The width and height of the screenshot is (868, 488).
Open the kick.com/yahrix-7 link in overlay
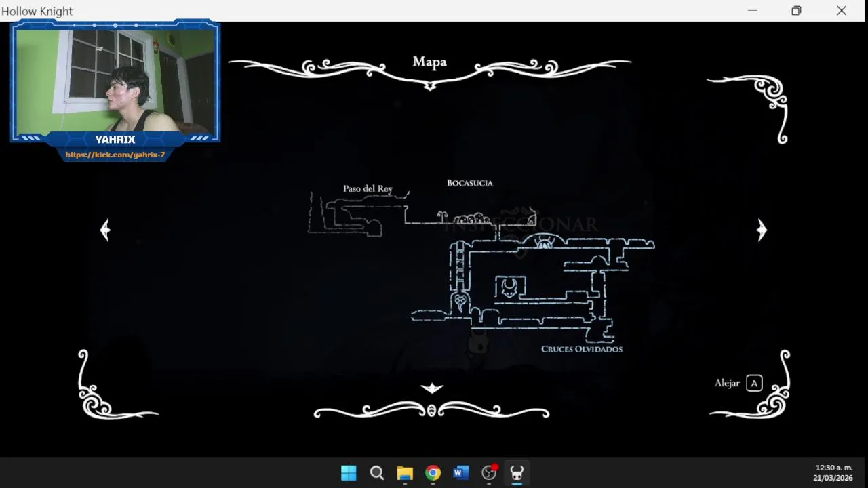tap(115, 155)
